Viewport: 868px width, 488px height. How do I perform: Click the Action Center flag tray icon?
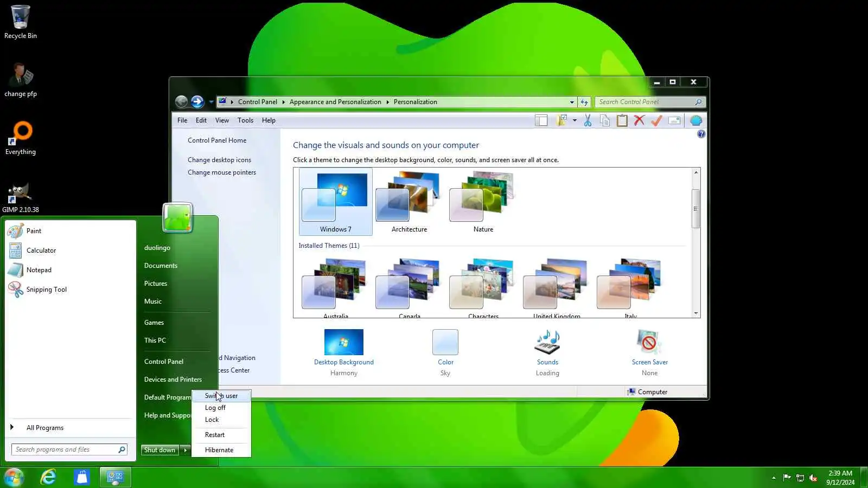tap(787, 478)
